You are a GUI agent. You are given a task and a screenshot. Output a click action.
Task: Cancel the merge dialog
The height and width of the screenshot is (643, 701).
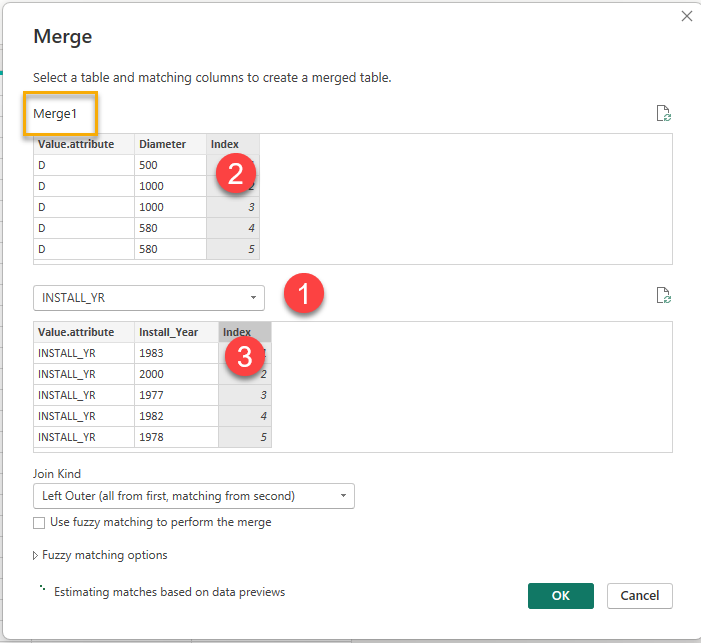(x=640, y=596)
